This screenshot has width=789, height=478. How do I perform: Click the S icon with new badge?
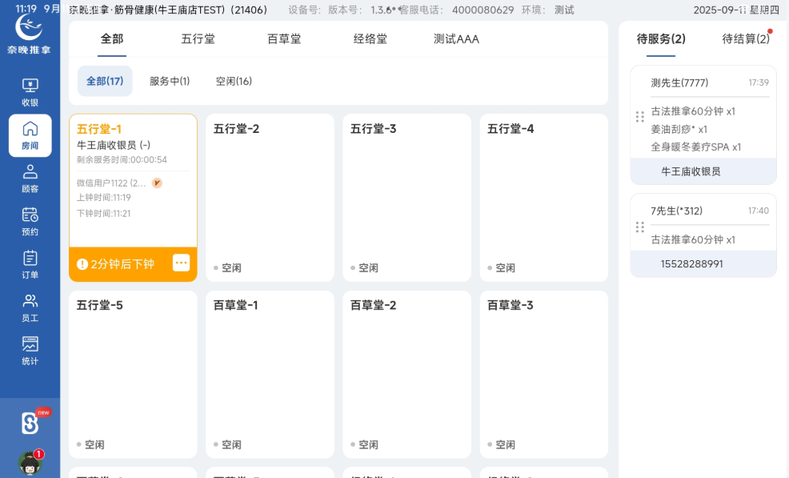click(30, 423)
